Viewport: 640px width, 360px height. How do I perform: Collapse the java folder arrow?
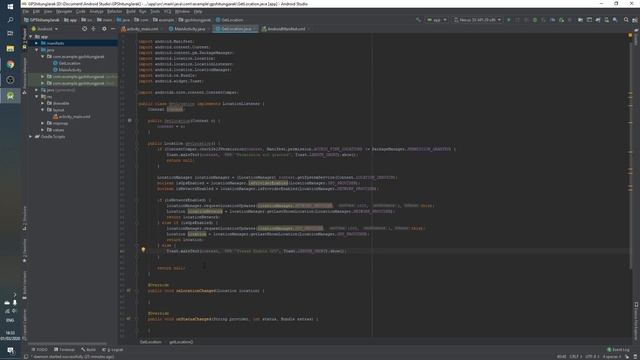tap(37, 50)
